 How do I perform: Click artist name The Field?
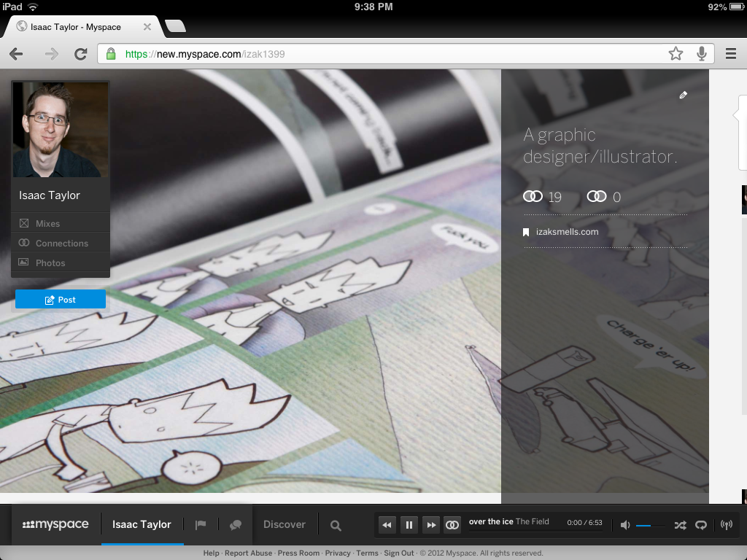[532, 521]
